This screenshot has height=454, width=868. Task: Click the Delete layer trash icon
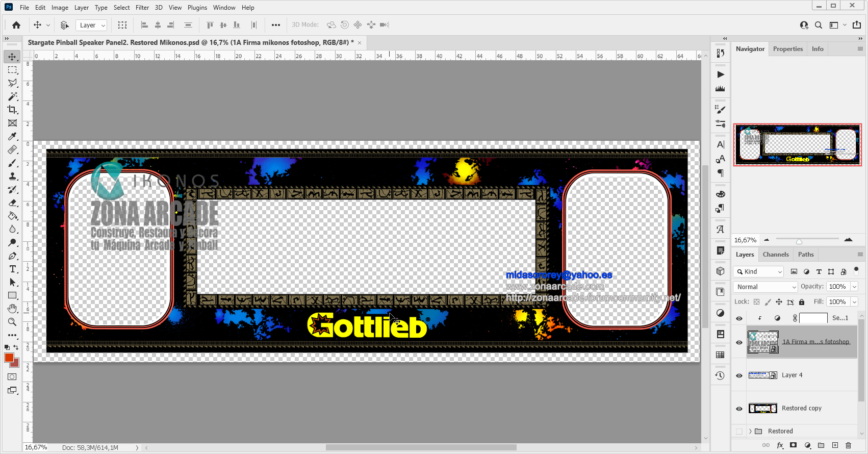pos(848,445)
